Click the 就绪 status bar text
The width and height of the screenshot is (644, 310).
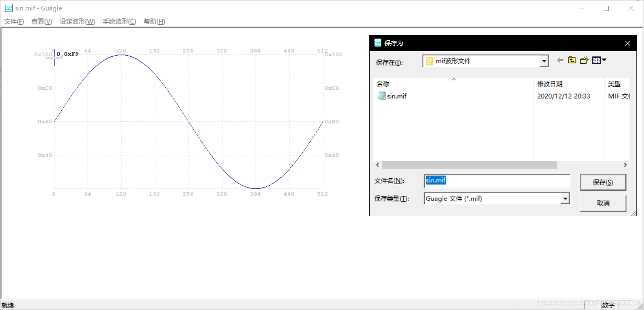[8, 305]
